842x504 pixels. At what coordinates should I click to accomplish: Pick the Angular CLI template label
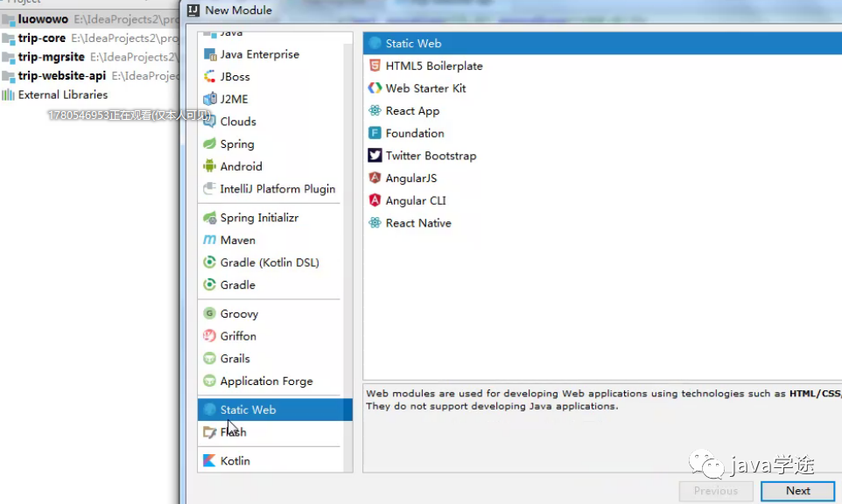click(416, 200)
